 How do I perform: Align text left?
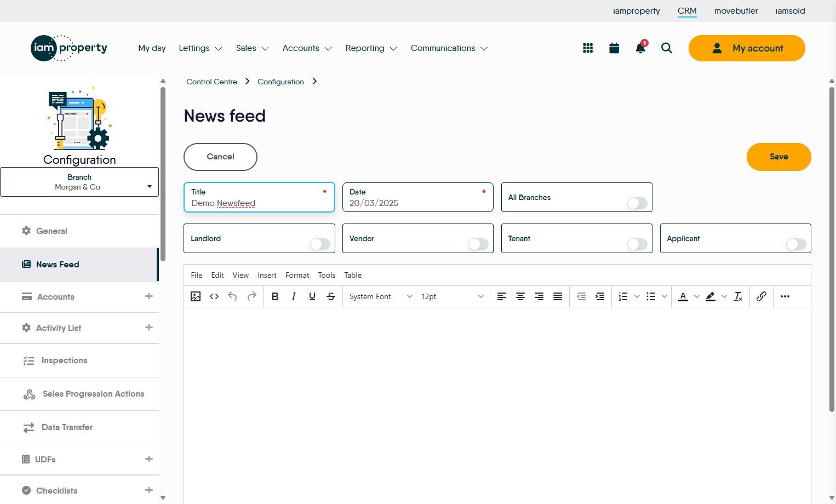coord(502,296)
